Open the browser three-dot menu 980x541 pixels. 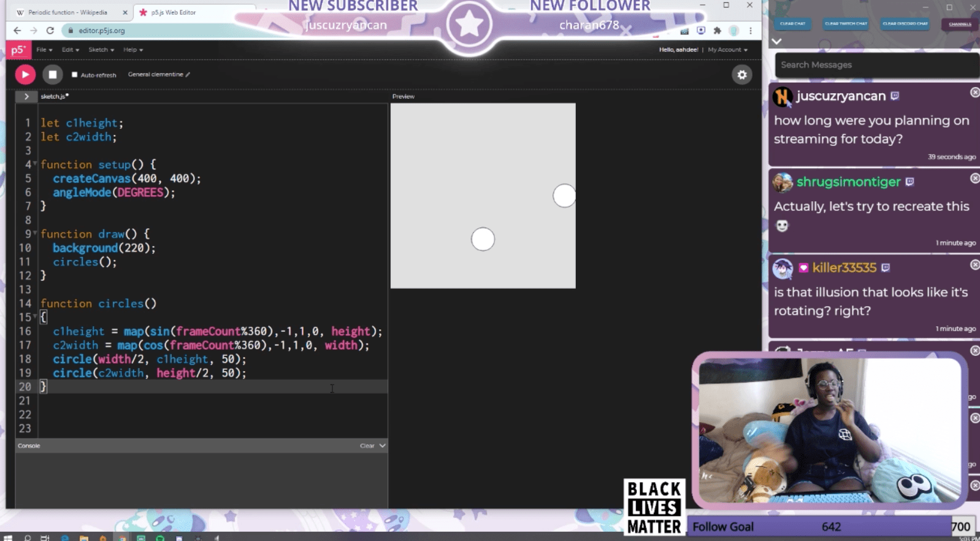point(751,30)
